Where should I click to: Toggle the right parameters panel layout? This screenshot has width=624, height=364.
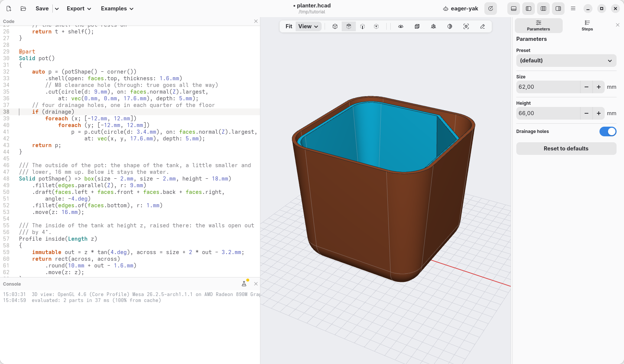(558, 9)
